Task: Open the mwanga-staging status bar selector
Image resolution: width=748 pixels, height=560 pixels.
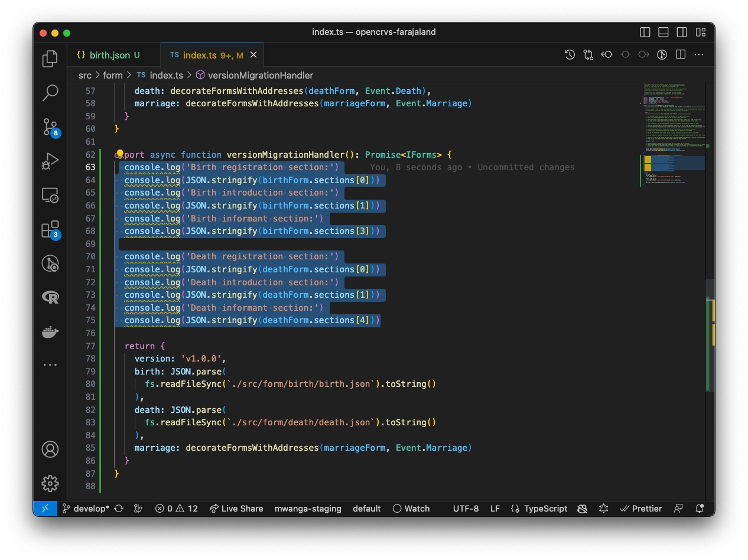Action: [x=308, y=509]
